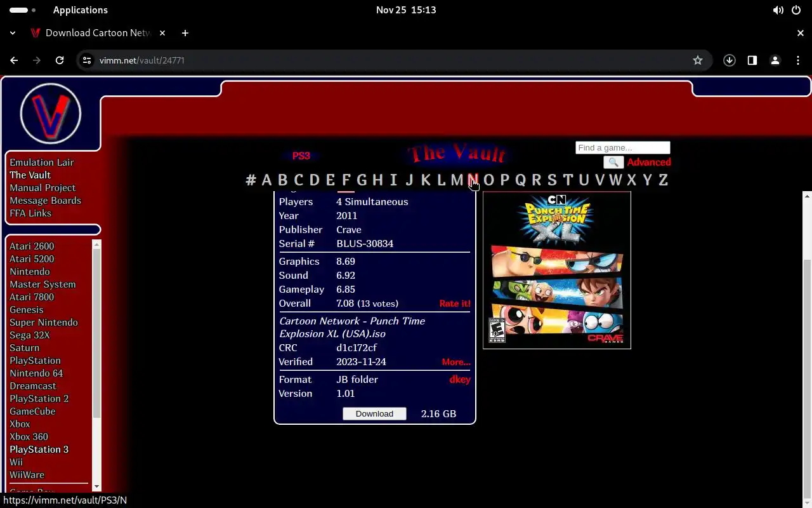Click the Punch Time Explosion XL cover art
Viewport: 812px width, 508px height.
tap(557, 270)
